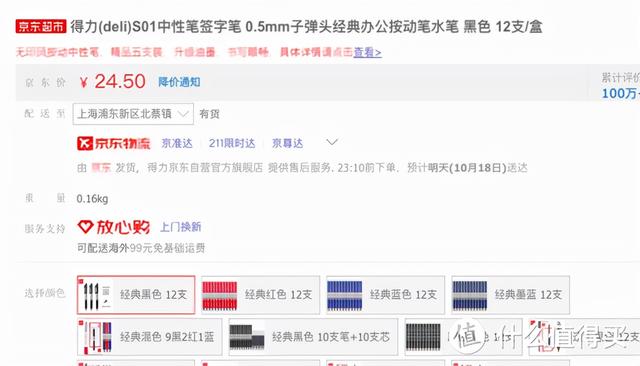This screenshot has height=366, width=640.
Task: Click the 京东超市 red badge icon
Action: click(x=41, y=27)
